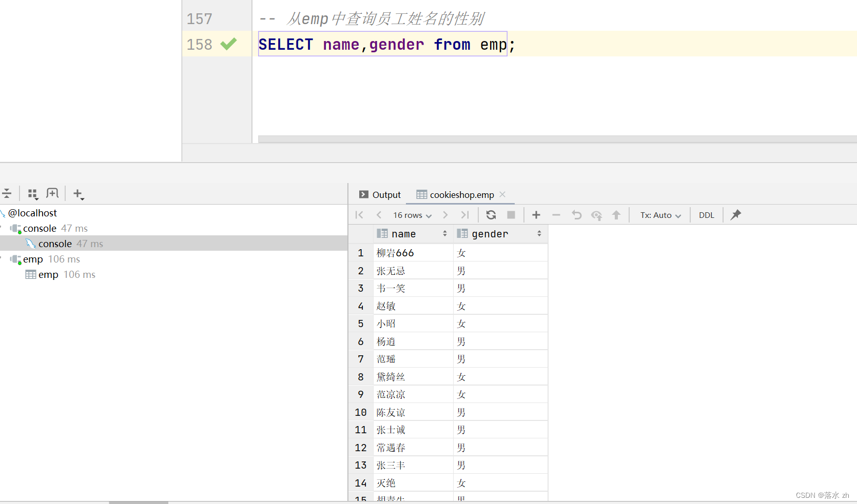The image size is (857, 504).
Task: Select @localhost node in services tree
Action: (x=32, y=213)
